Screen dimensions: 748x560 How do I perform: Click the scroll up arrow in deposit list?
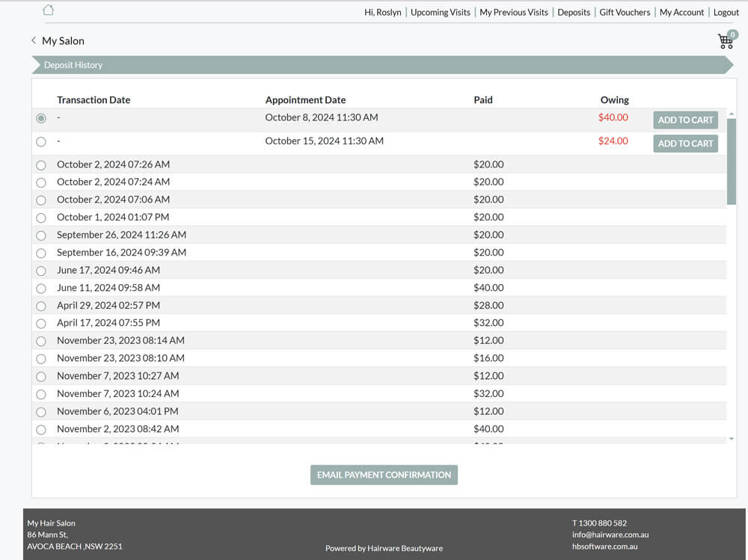(x=731, y=114)
